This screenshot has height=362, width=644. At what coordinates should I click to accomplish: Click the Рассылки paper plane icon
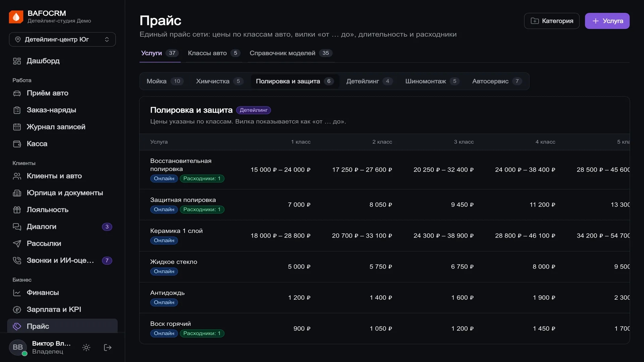17,244
